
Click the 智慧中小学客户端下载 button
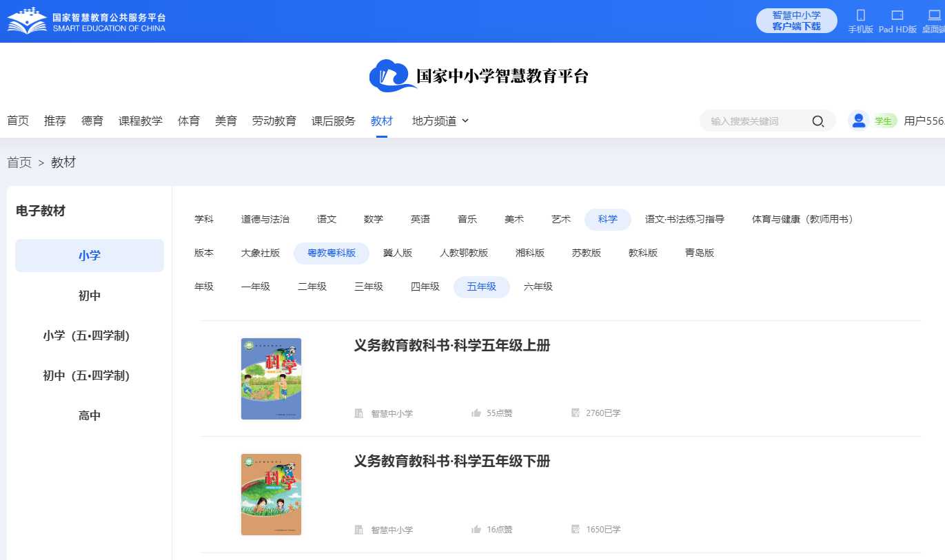coord(797,21)
